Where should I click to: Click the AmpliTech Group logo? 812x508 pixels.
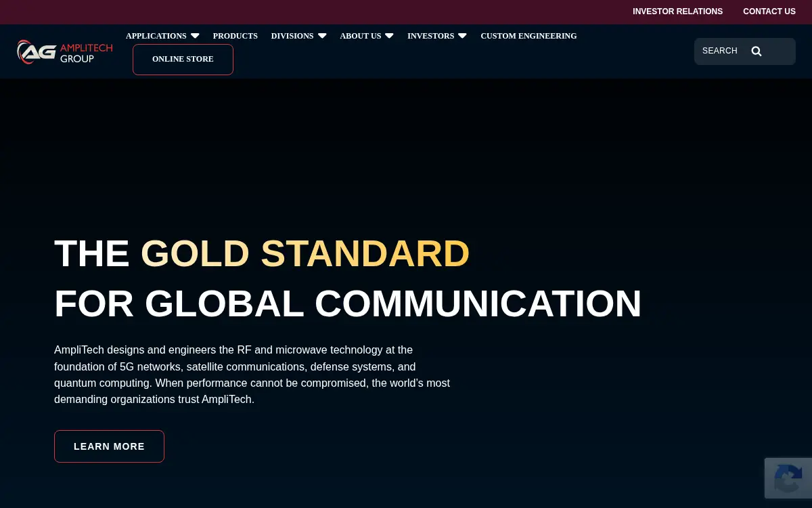(x=65, y=51)
